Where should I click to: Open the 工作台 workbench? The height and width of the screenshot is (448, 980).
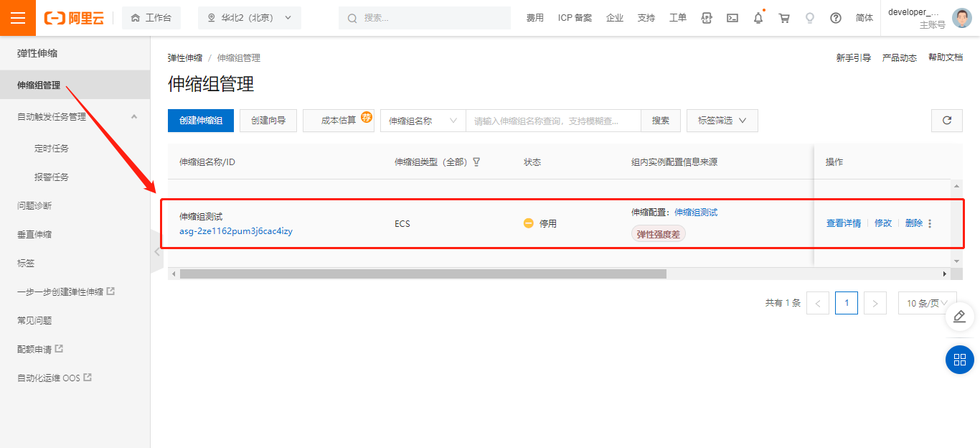(x=151, y=18)
